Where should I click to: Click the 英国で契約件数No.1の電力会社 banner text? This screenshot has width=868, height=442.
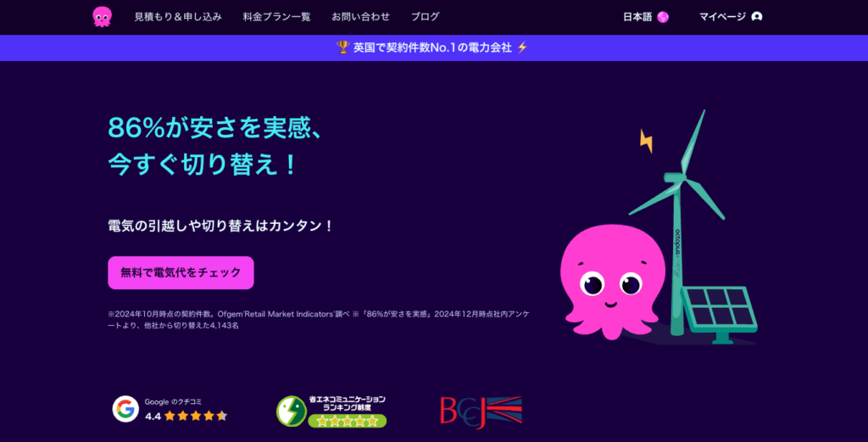pyautogui.click(x=432, y=48)
